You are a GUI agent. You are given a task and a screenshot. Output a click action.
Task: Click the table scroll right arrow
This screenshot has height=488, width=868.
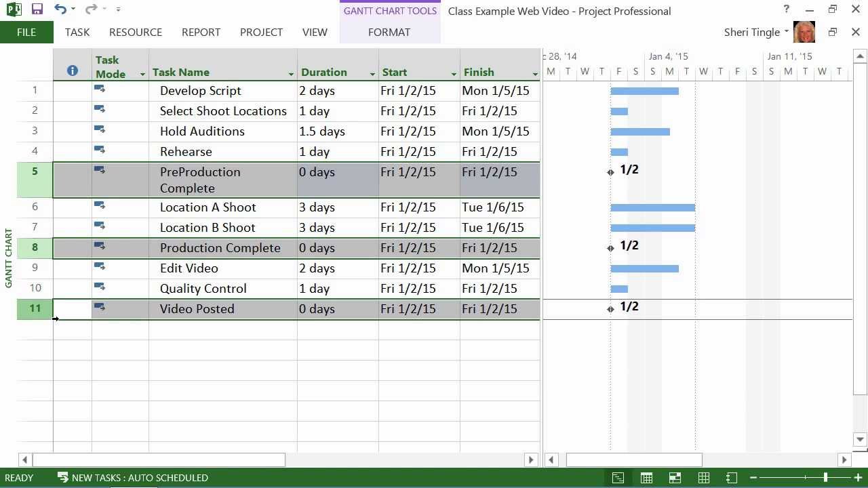(531, 460)
